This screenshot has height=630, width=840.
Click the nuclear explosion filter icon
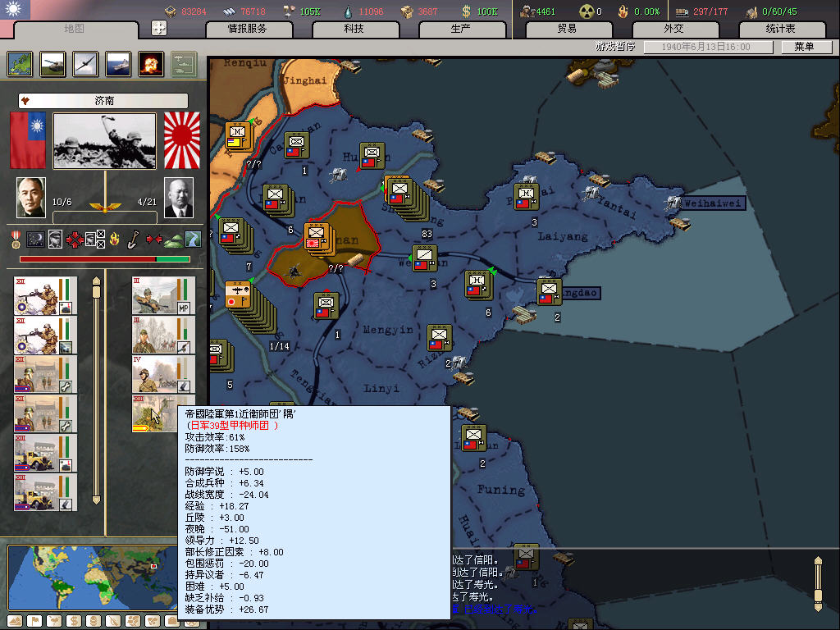click(151, 64)
